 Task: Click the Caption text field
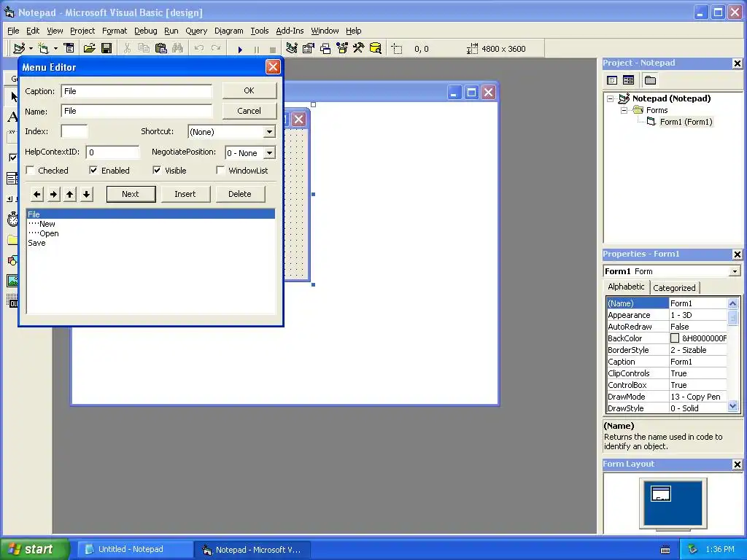136,91
